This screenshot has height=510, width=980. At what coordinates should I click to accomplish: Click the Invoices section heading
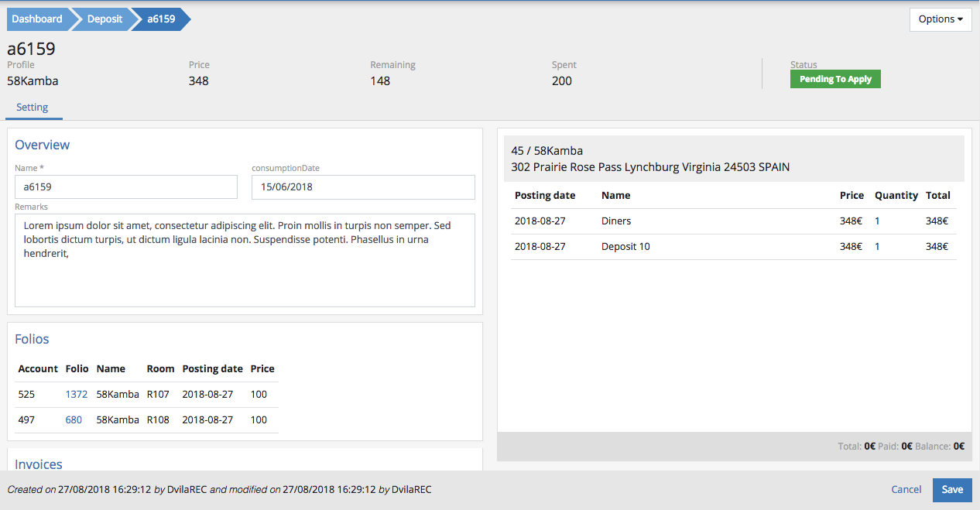39,464
